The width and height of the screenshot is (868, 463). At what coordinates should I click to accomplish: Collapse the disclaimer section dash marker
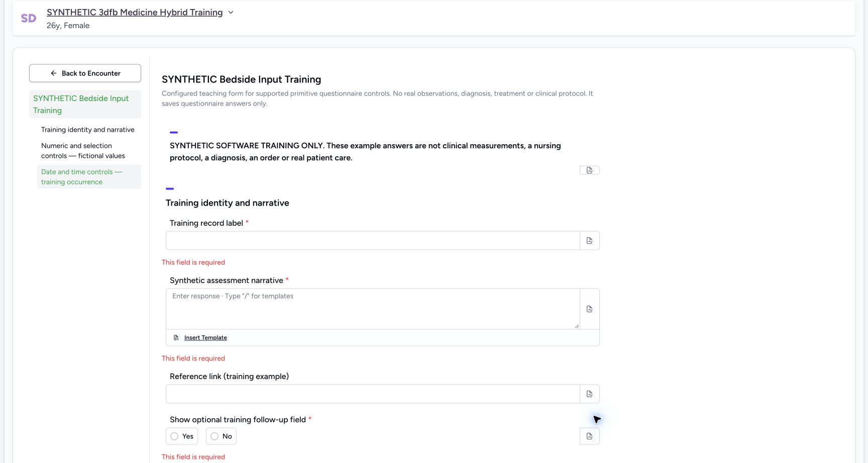pos(174,132)
